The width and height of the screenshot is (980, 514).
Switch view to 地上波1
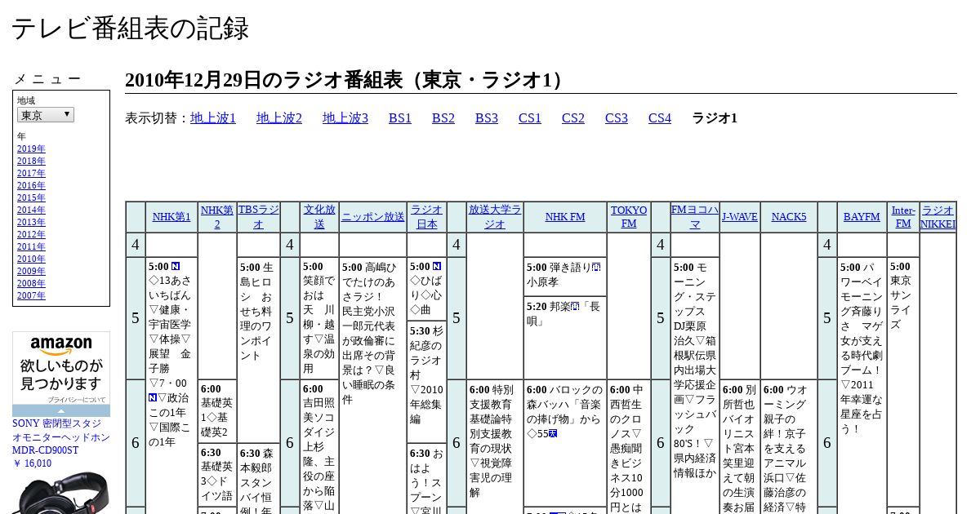[x=213, y=118]
